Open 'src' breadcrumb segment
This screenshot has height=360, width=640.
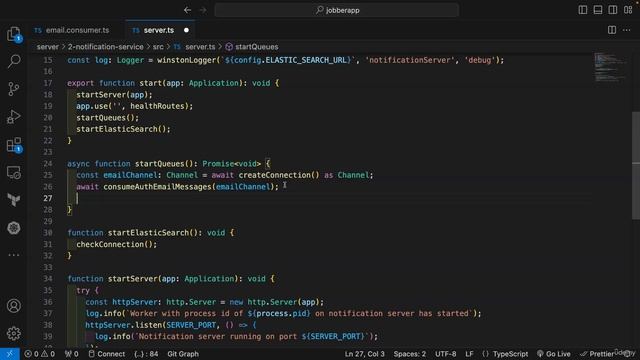click(158, 47)
